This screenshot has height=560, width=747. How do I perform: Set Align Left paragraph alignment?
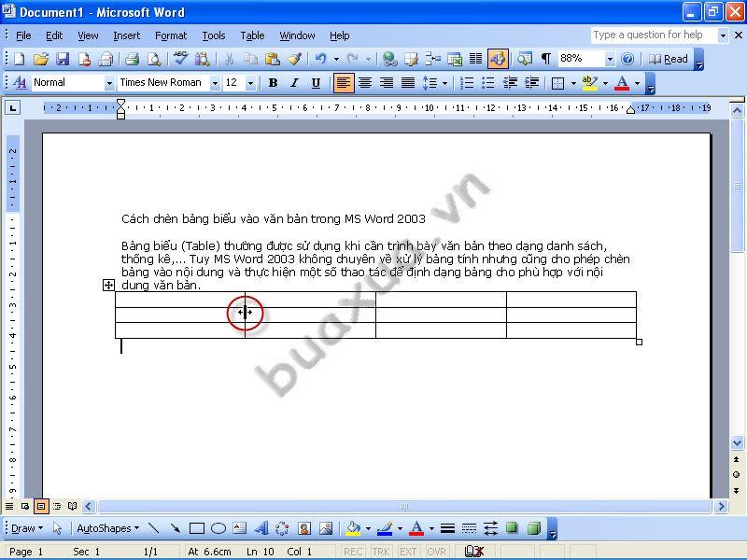[x=343, y=83]
